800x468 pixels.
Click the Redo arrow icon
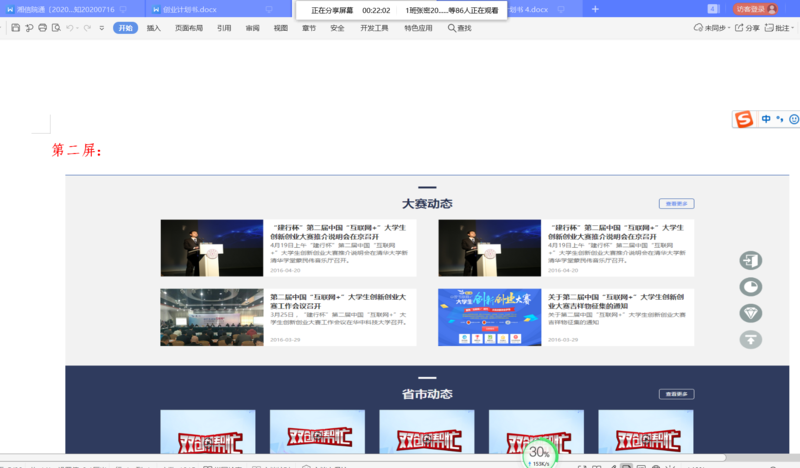click(87, 28)
